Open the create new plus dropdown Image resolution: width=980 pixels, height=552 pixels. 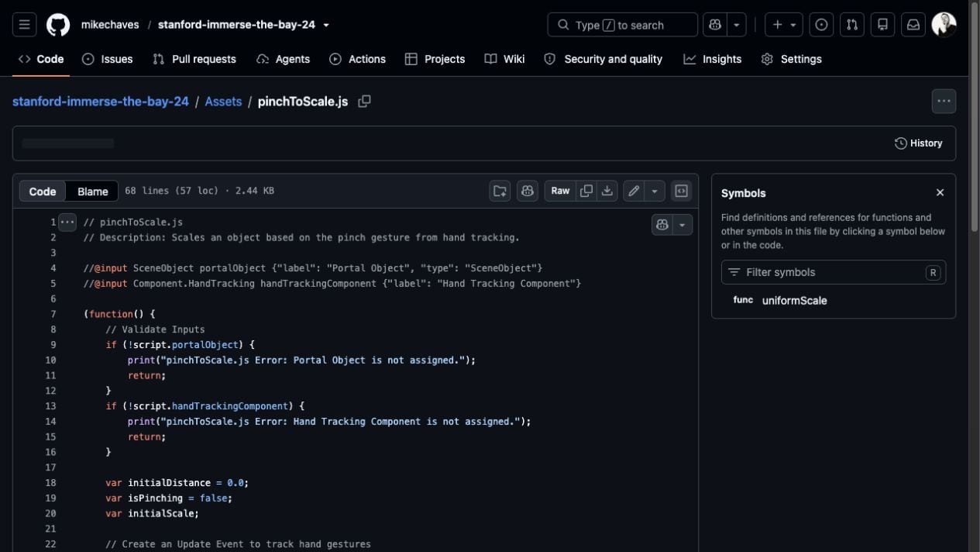pyautogui.click(x=784, y=25)
